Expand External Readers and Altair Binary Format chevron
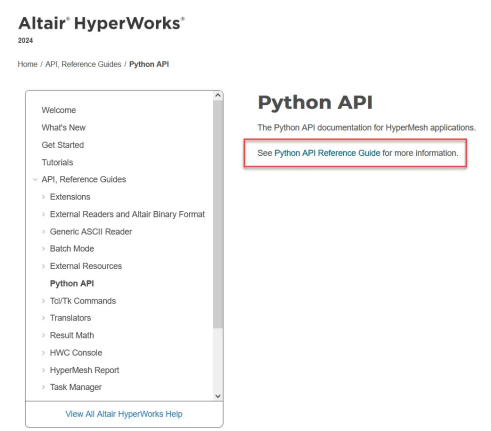 43,214
